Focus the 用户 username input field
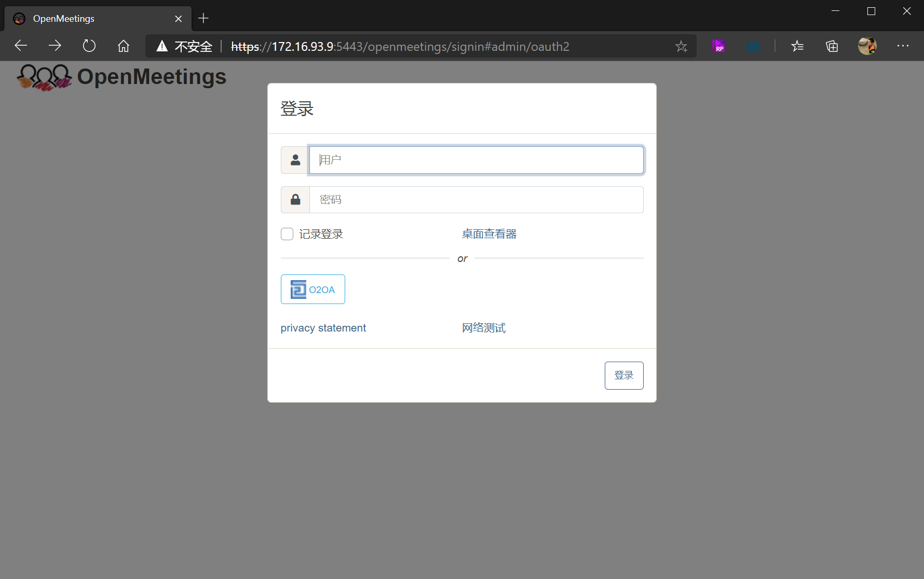The width and height of the screenshot is (924, 579). tap(476, 160)
